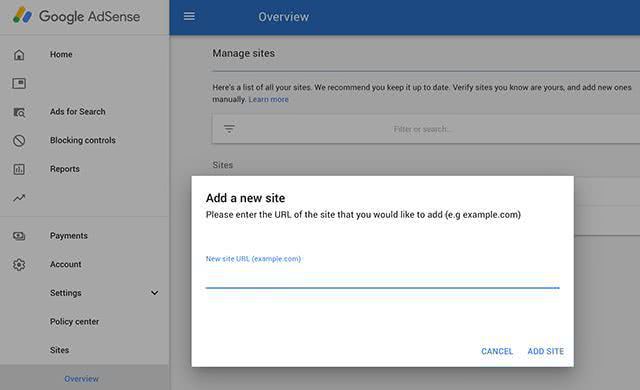Click the Payments money icon
The width and height of the screenshot is (640, 390).
[x=19, y=236]
